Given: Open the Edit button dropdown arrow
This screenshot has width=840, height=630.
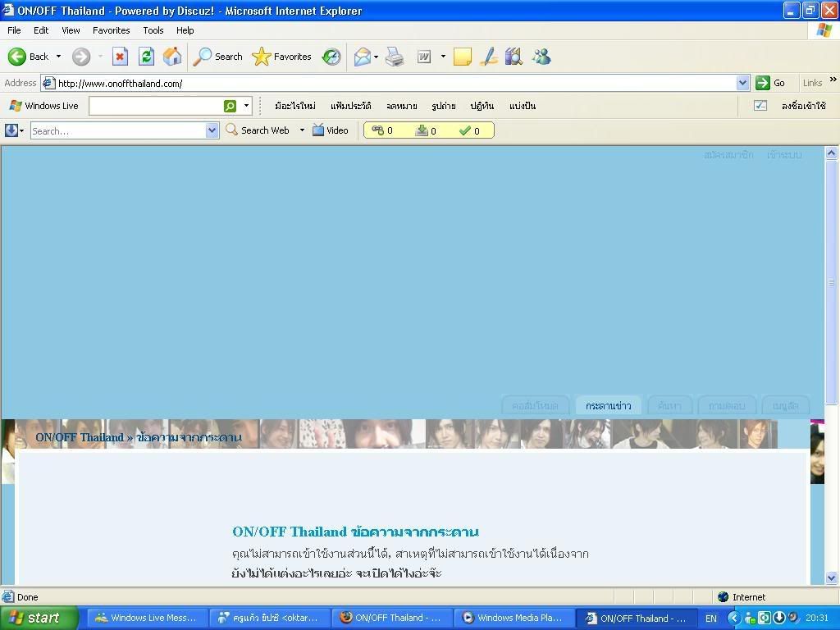Looking at the screenshot, I should [x=443, y=57].
